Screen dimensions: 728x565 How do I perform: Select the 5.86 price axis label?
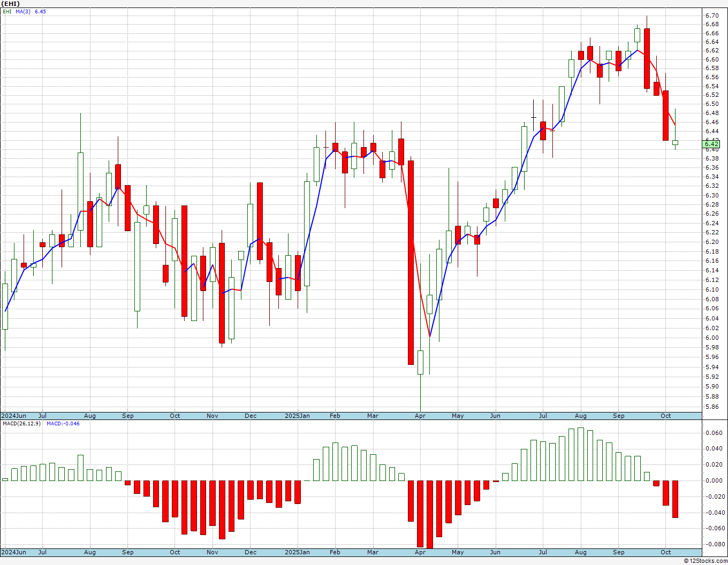(x=712, y=407)
